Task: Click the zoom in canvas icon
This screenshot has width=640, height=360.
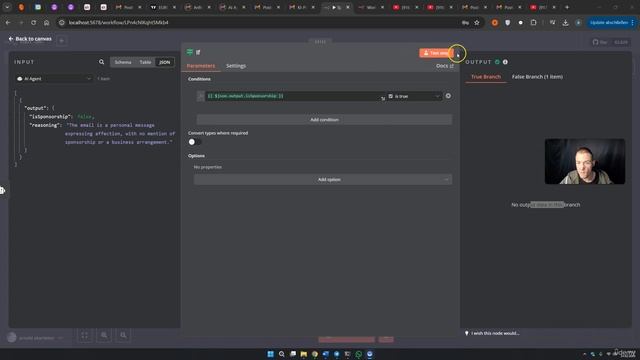Action: pos(104,335)
